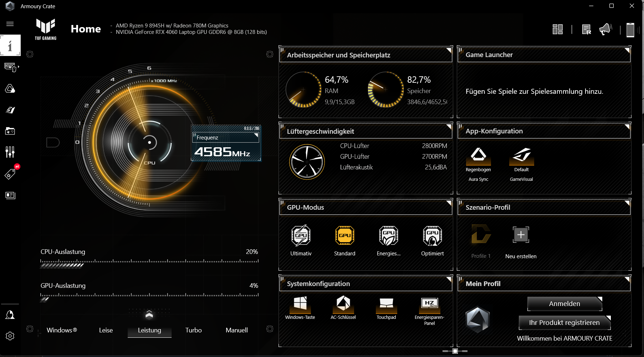The width and height of the screenshot is (644, 357).
Task: Click the Speicher storage usage gauge
Action: 385,90
